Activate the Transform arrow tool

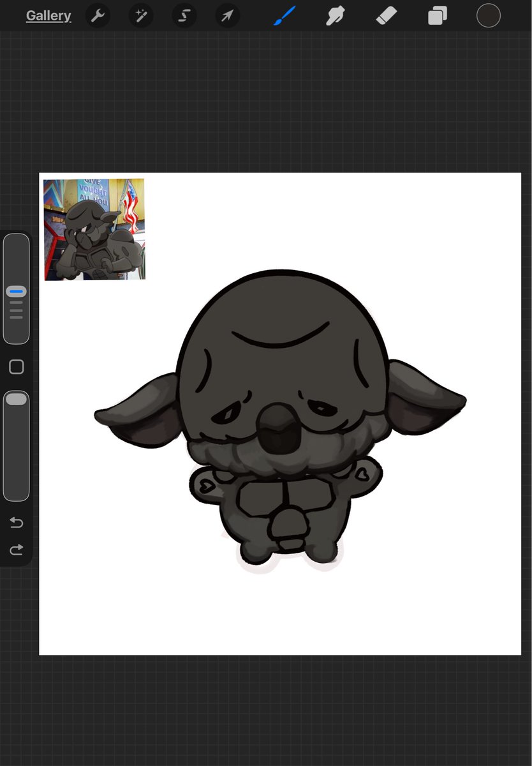pyautogui.click(x=228, y=16)
